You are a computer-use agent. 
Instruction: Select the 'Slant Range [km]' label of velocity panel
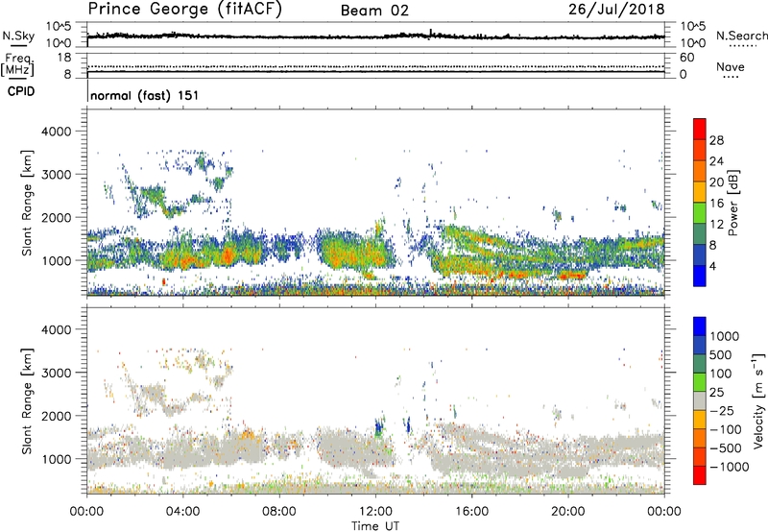tap(27, 401)
